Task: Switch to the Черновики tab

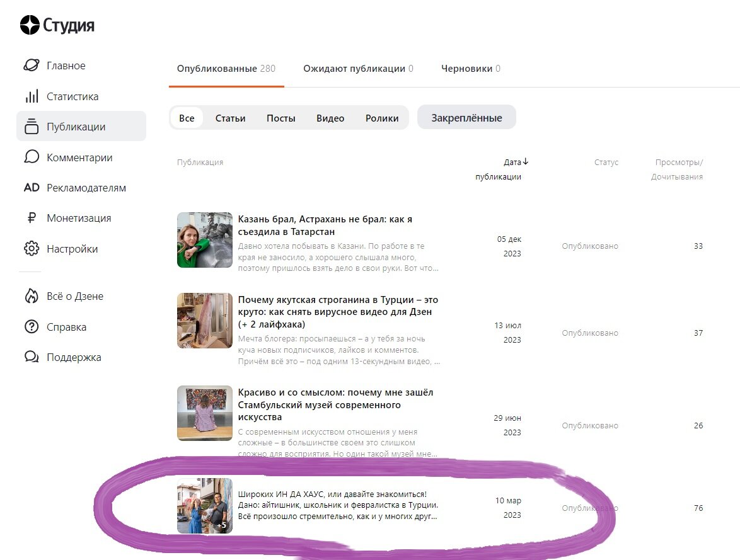Action: coord(470,69)
